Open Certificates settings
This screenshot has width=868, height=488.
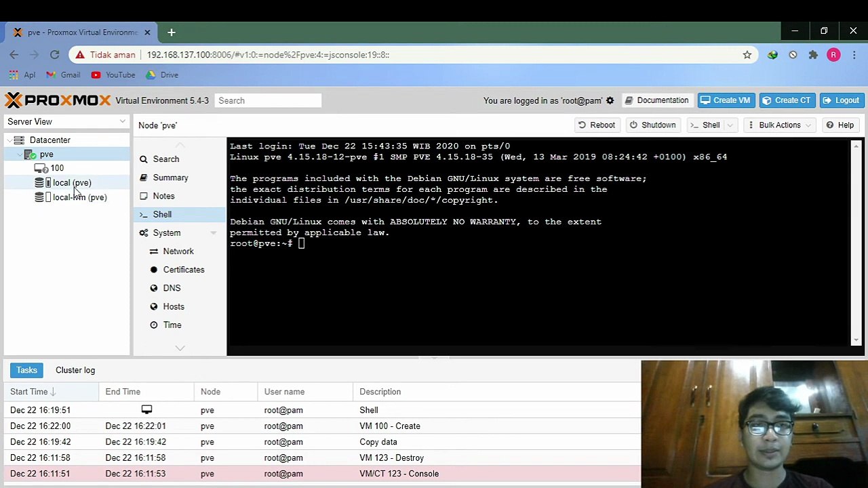tap(184, 270)
